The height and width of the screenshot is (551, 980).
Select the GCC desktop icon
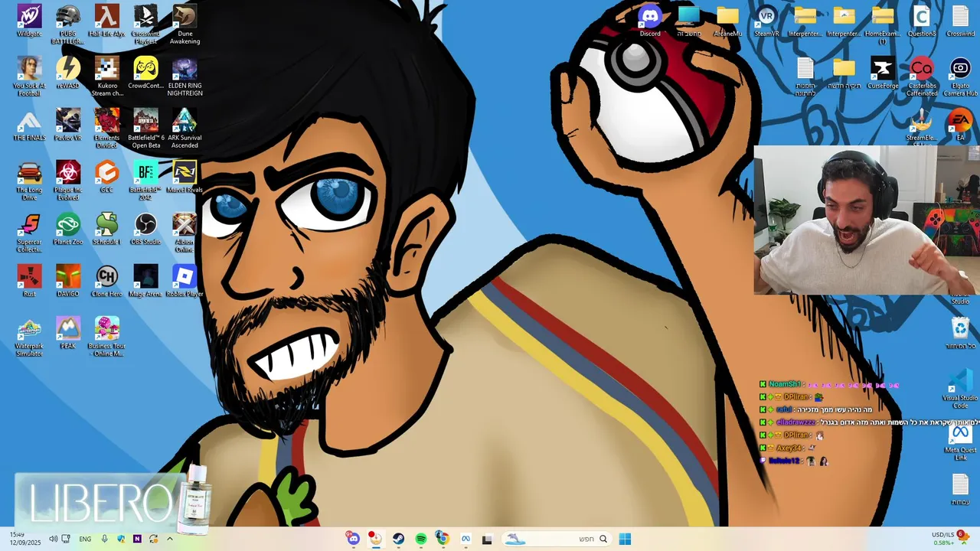(106, 177)
